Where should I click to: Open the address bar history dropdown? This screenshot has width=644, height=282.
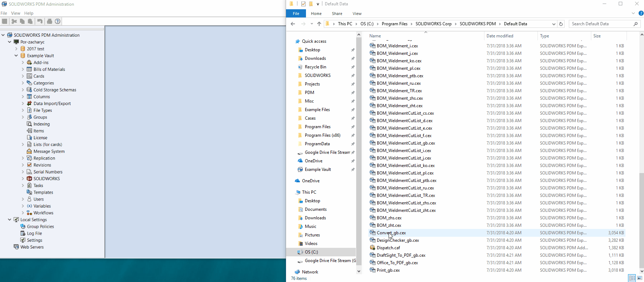(x=554, y=24)
